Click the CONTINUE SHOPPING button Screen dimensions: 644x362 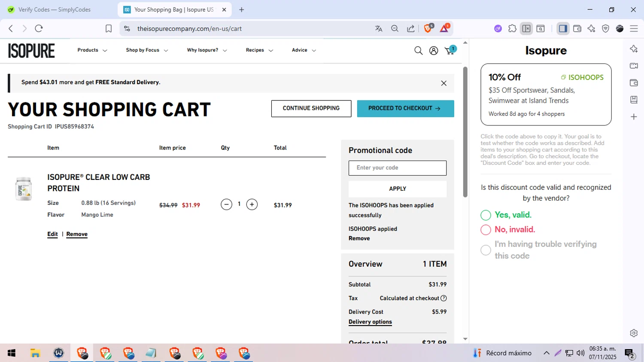click(311, 109)
